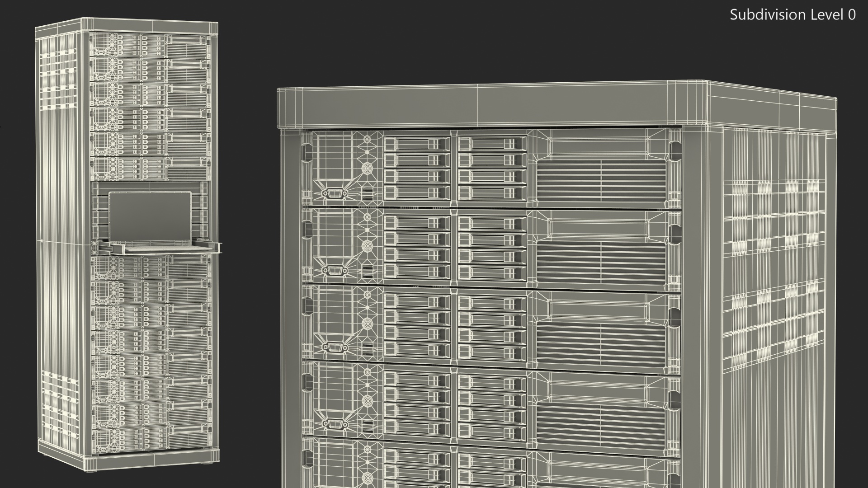Viewport: 868px width, 488px height.
Task: Click the VGA port on the topmost close-up server
Action: [x=335, y=193]
